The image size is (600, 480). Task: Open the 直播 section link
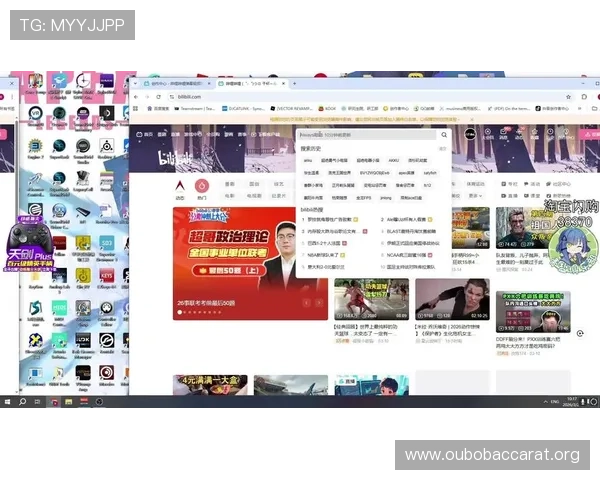[x=510, y=196]
